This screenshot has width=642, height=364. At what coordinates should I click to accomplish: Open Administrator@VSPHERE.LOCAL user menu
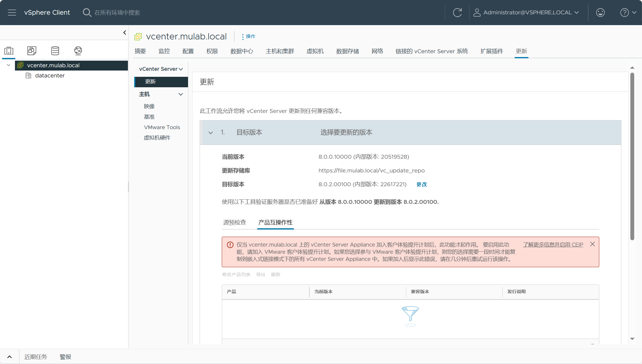point(526,13)
